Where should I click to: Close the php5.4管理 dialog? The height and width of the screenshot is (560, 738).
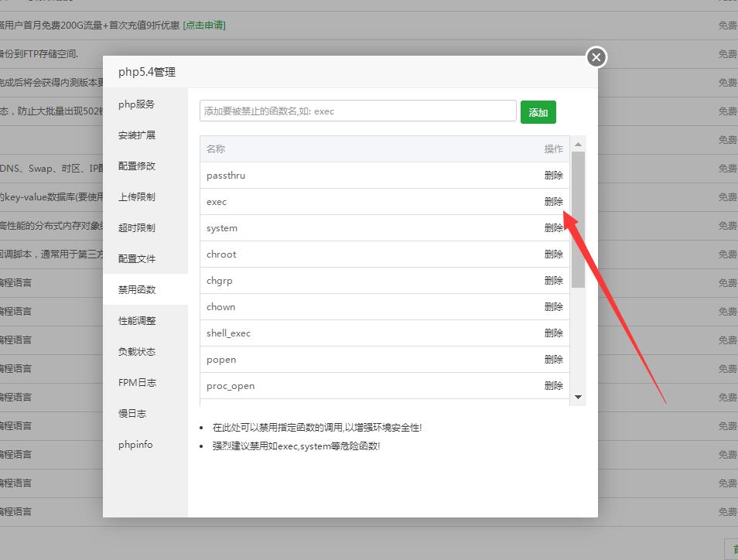point(596,57)
